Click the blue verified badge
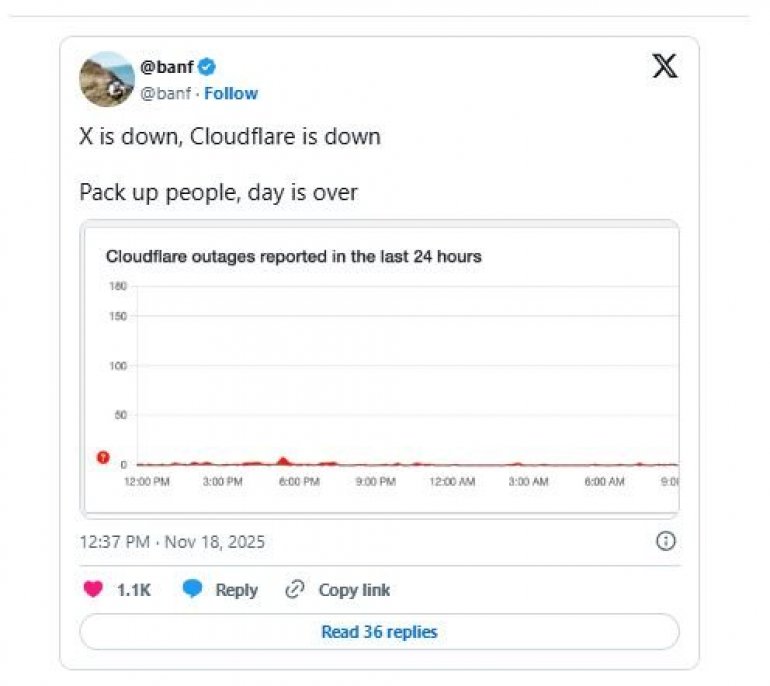This screenshot has height=686, width=770. [x=207, y=67]
